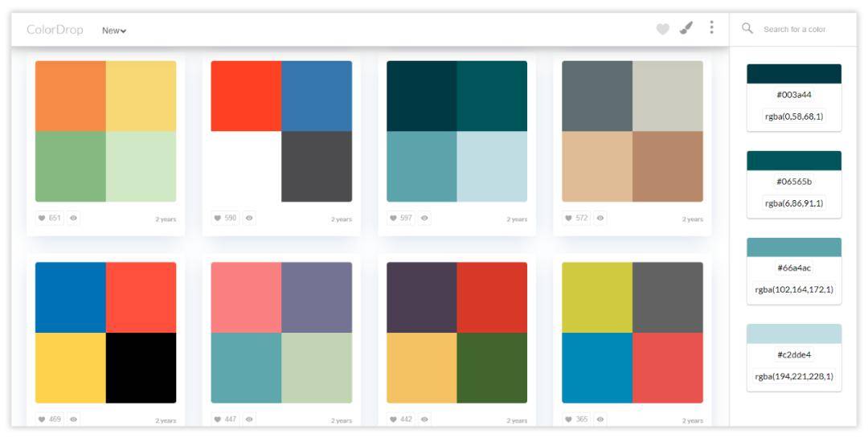Viewport: 868px width, 438px height.
Task: Copy the rgba(102,164,172,1) value
Action: pos(794,289)
